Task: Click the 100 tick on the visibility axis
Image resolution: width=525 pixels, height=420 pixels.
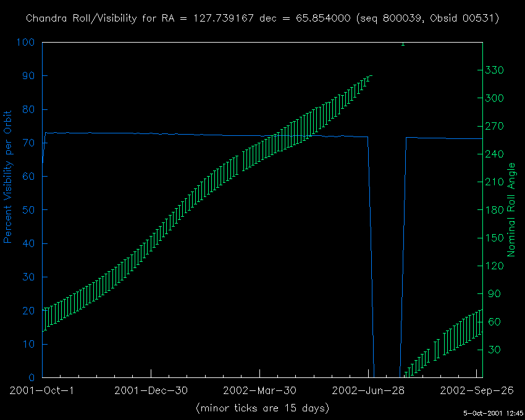Action: pos(27,43)
